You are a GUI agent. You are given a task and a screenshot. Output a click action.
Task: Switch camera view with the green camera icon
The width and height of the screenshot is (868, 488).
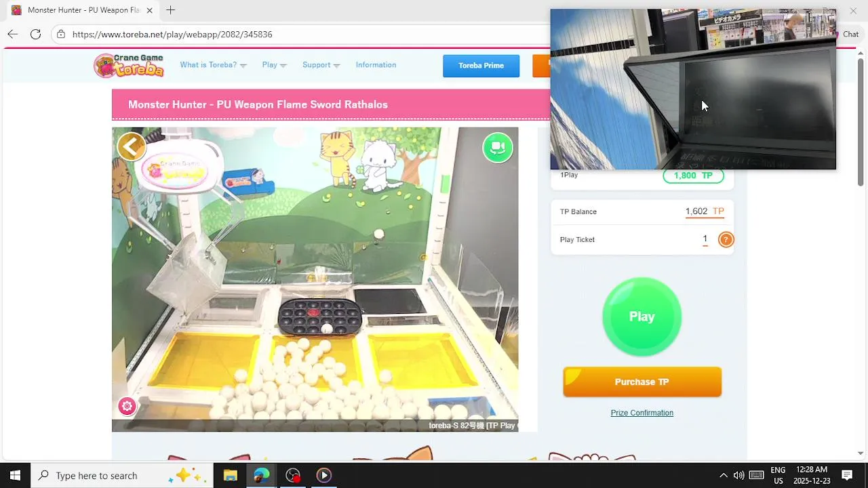coord(498,148)
